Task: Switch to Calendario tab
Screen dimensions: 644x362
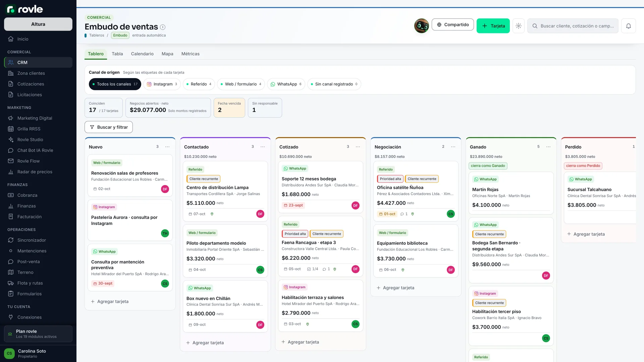Action: click(142, 54)
